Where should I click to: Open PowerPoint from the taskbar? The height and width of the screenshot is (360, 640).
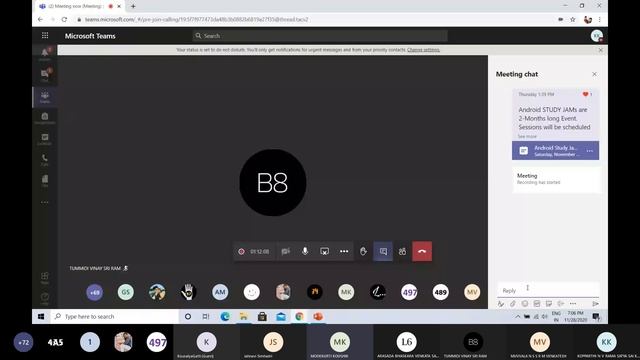318,316
